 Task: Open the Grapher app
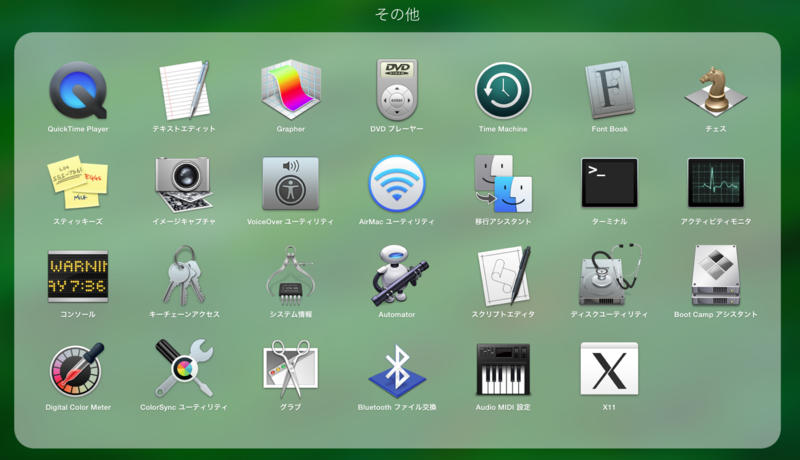(x=291, y=90)
